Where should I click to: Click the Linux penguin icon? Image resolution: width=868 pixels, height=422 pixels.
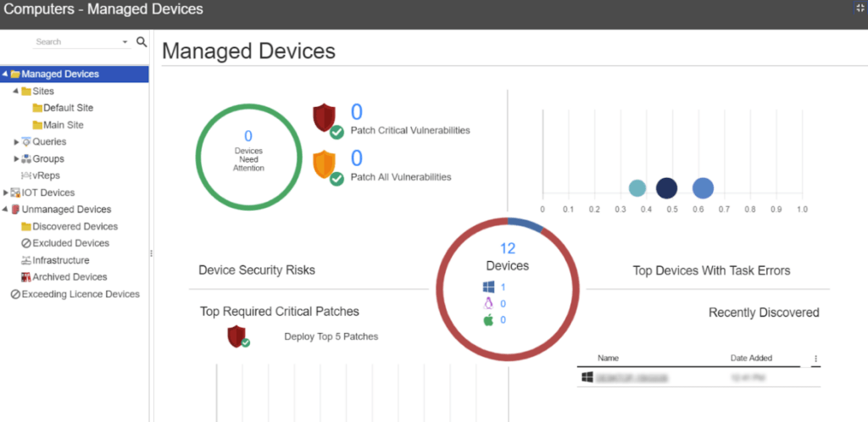pos(488,303)
